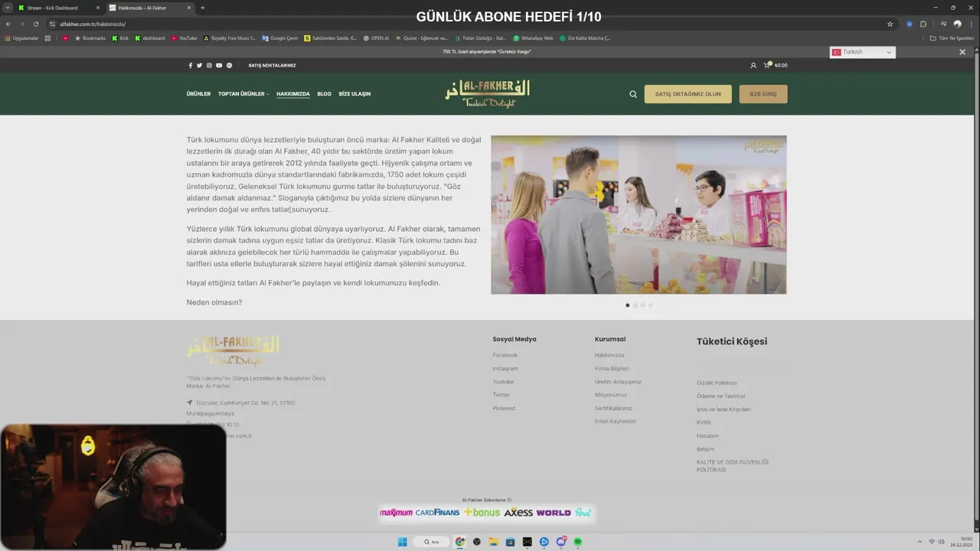Open browser extensions puzzle icon
Screen dimensions: 980x551
coord(923,24)
